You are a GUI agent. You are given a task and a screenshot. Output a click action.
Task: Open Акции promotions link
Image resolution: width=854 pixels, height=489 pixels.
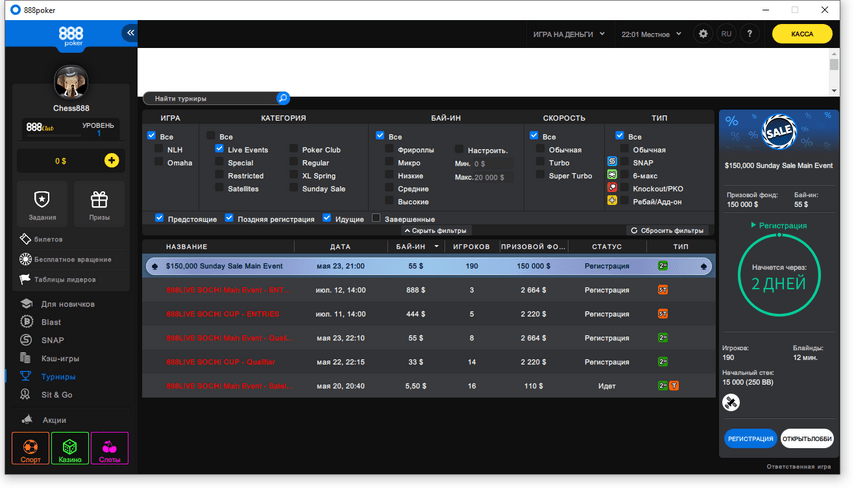click(x=54, y=420)
